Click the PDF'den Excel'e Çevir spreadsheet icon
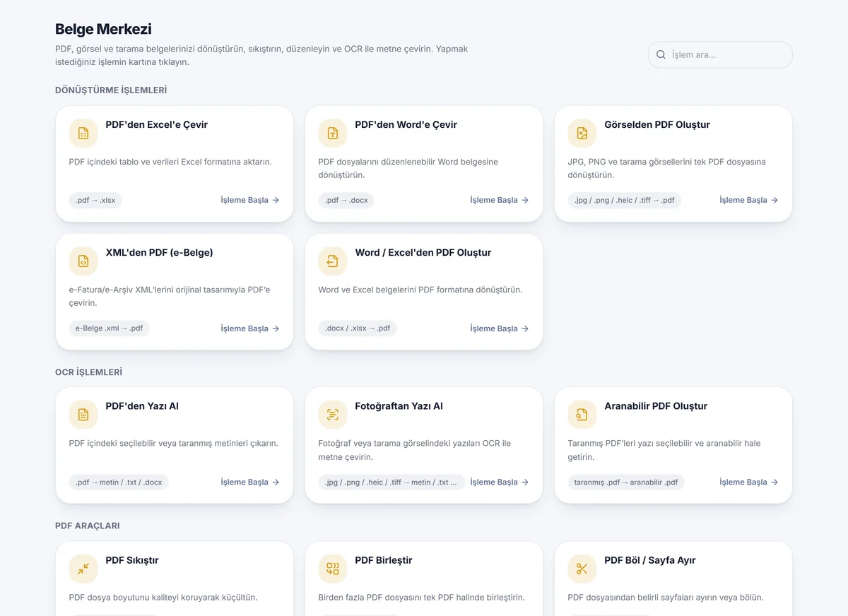 pyautogui.click(x=83, y=133)
